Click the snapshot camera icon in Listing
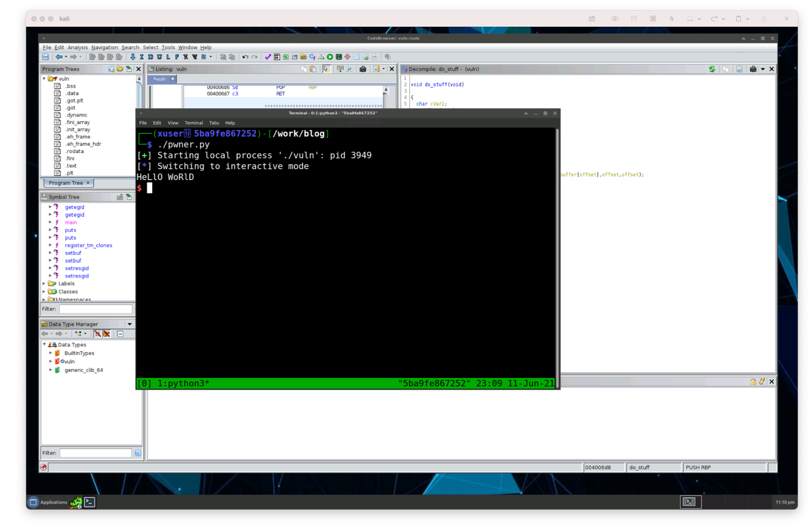This screenshot has width=812, height=527. click(x=363, y=69)
